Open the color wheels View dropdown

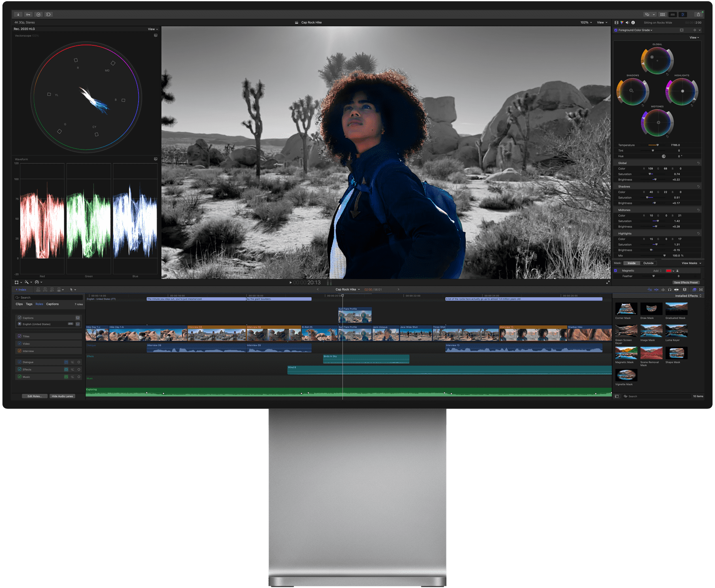[x=694, y=38]
